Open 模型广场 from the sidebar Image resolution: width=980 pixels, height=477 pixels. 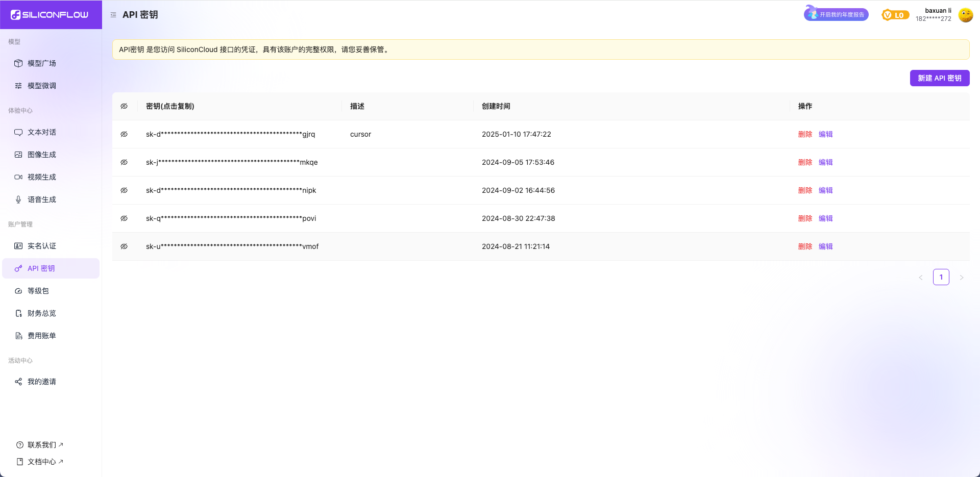42,63
